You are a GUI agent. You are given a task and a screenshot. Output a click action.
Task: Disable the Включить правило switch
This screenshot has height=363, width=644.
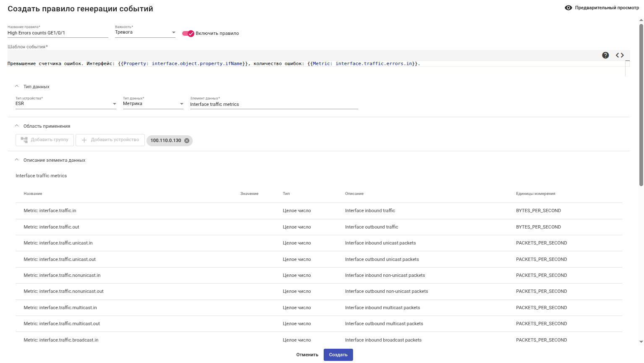pos(188,34)
